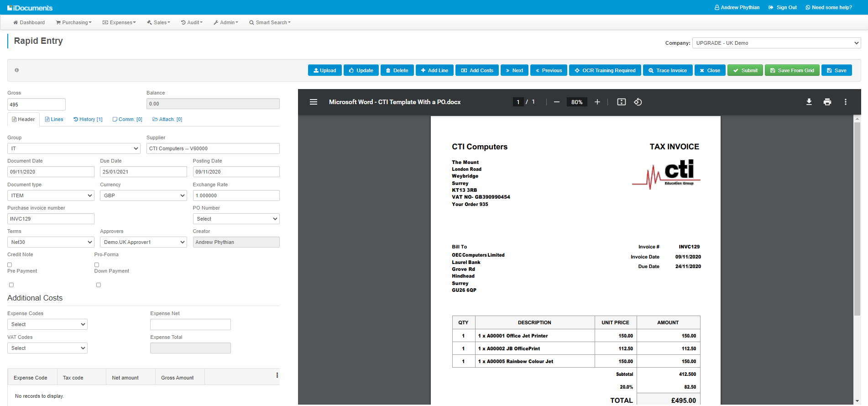Click the Upload button

[x=325, y=70]
